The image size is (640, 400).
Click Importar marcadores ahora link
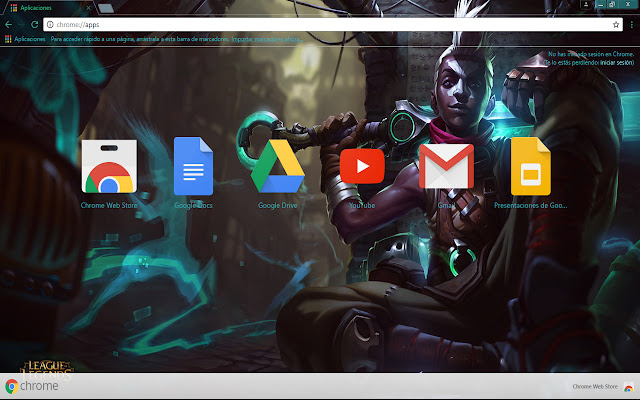click(x=267, y=39)
